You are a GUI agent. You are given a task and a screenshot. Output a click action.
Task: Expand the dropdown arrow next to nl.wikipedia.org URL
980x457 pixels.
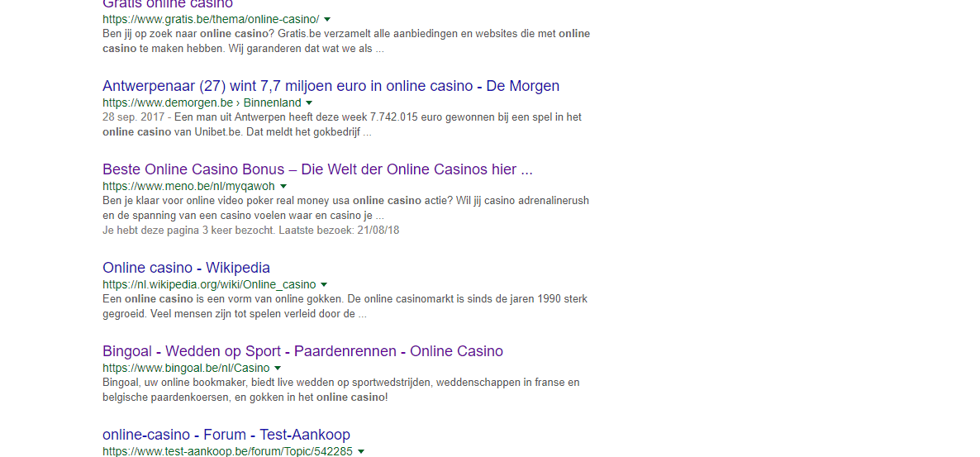(324, 284)
